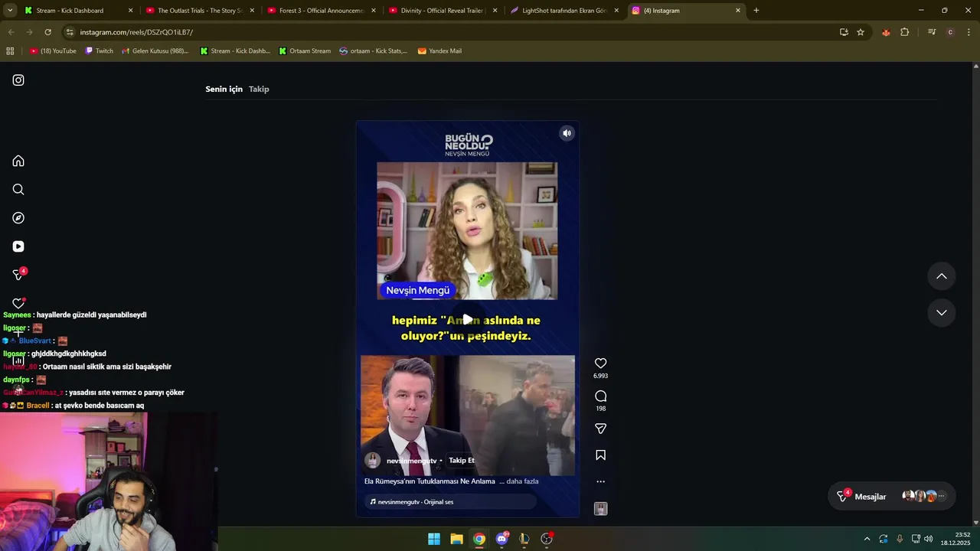
Task: Like the reel with the heart icon
Action: 600,364
